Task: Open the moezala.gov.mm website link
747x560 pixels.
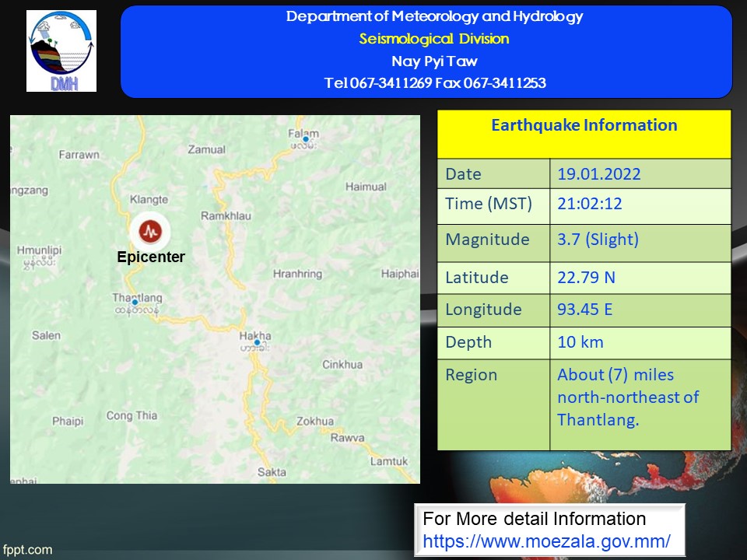Action: [546, 541]
